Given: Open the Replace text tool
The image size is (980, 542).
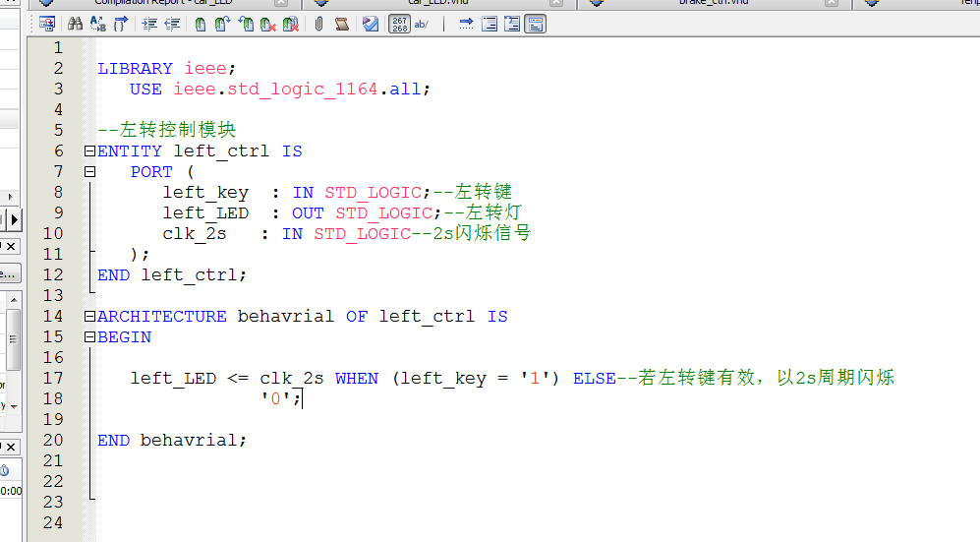Looking at the screenshot, I should [x=98, y=24].
